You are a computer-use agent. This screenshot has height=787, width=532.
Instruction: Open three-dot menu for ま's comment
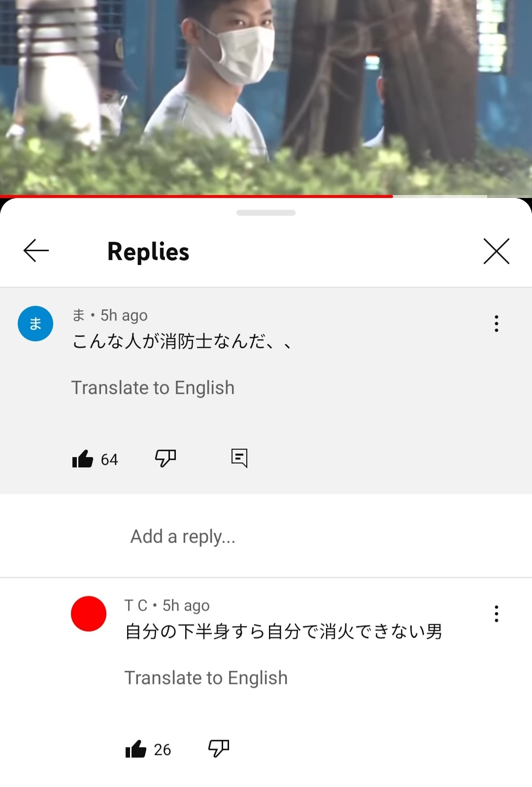496,324
